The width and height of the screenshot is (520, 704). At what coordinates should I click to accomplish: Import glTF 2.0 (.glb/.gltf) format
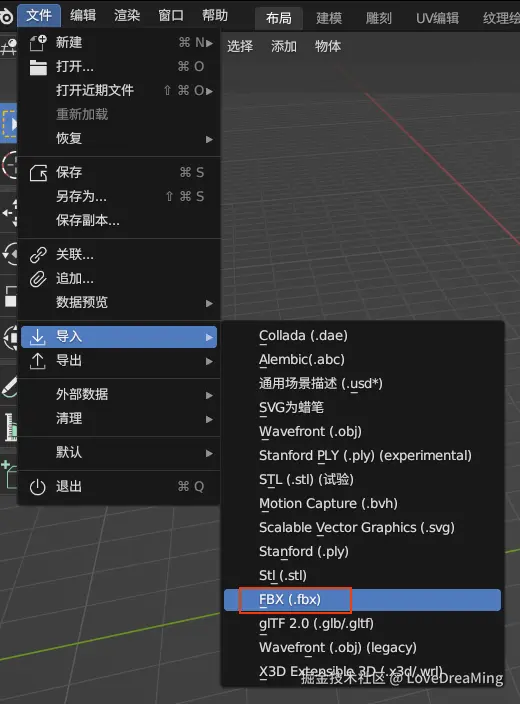[362, 624]
